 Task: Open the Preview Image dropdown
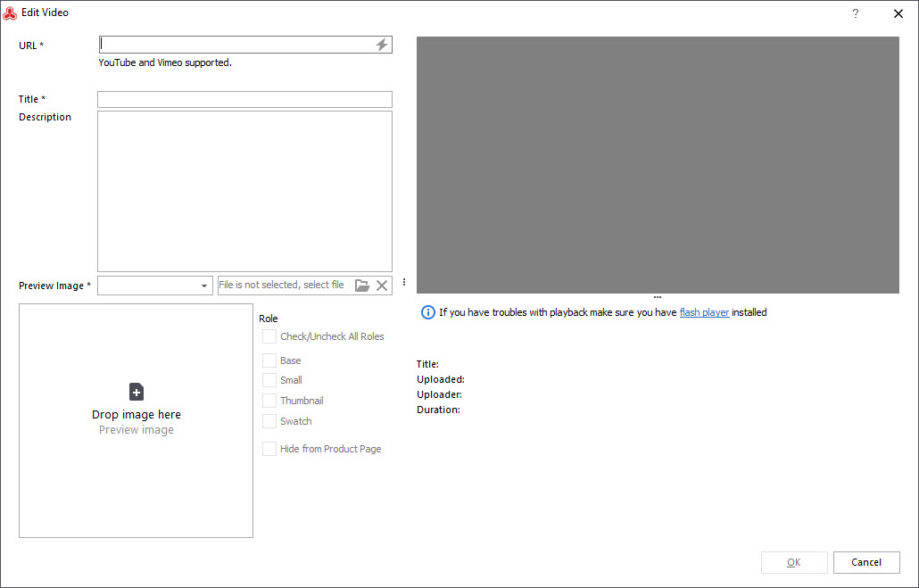[x=154, y=286]
